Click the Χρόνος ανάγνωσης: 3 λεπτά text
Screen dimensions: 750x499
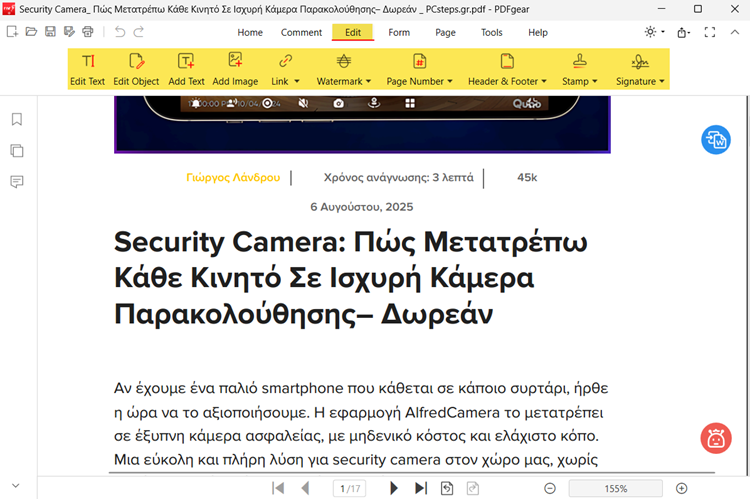tap(398, 177)
